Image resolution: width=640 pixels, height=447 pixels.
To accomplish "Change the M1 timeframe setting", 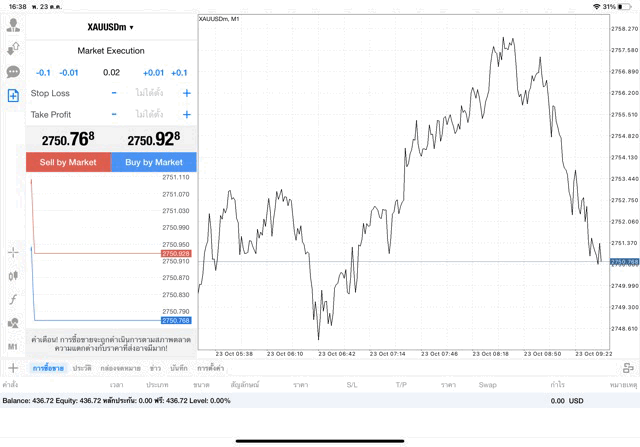I will [13, 346].
